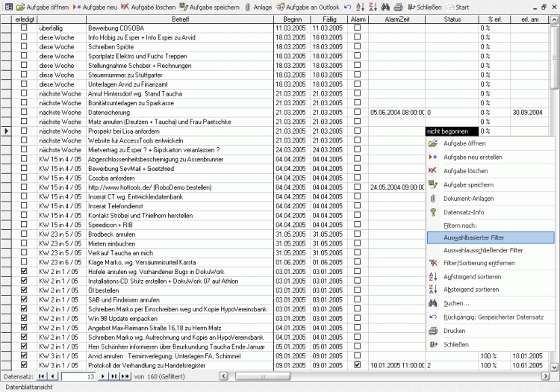Screen dimensions: 560x392
Task: Uncheck 'erledigt' for the 'Öl bestellen' row
Action: pyautogui.click(x=24, y=290)
